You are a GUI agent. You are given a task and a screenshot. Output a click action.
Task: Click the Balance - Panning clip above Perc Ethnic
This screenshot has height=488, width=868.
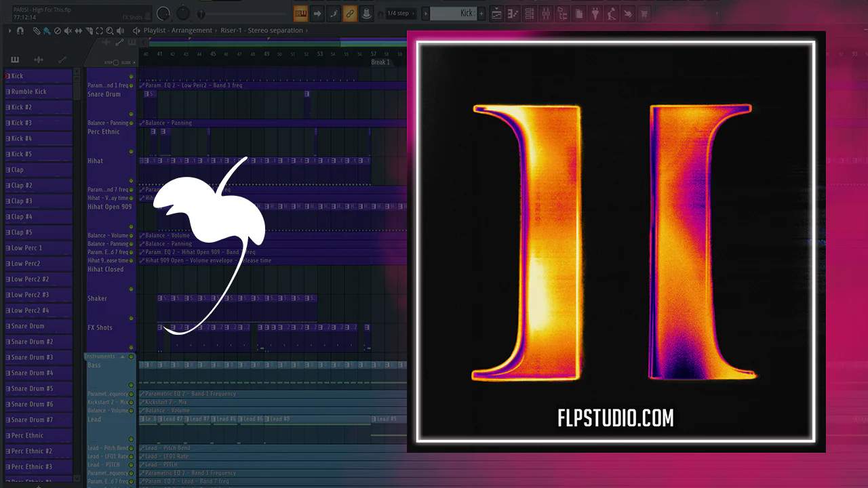pyautogui.click(x=271, y=123)
